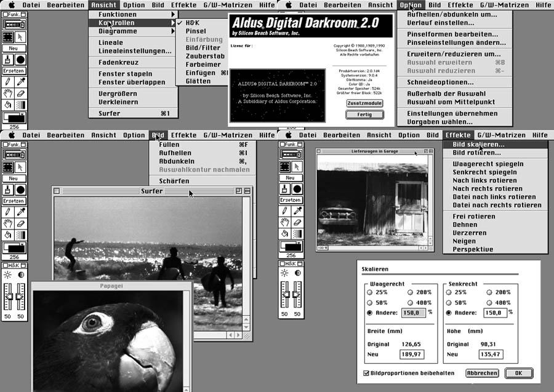Toggle Bildproportionen beibehalten checkbox
Viewport: 554px width, 392px height.
pyautogui.click(x=366, y=374)
